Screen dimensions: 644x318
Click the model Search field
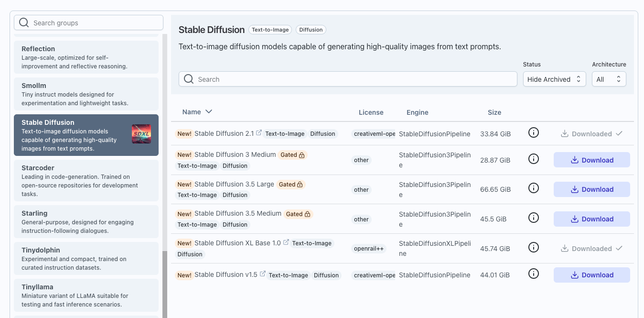pyautogui.click(x=348, y=79)
